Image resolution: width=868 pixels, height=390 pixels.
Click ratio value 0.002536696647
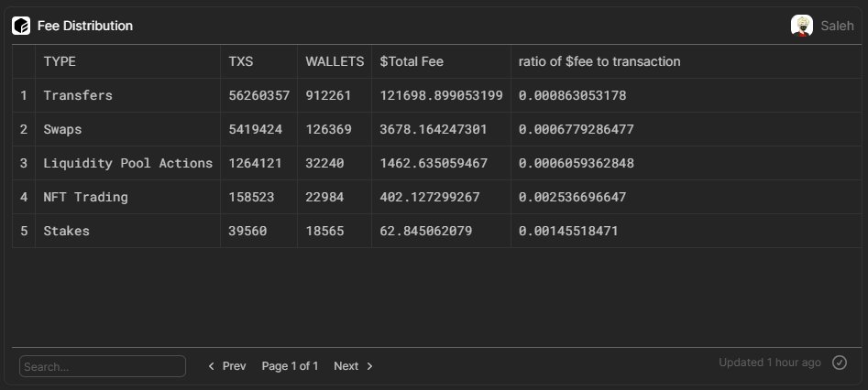[x=572, y=197]
